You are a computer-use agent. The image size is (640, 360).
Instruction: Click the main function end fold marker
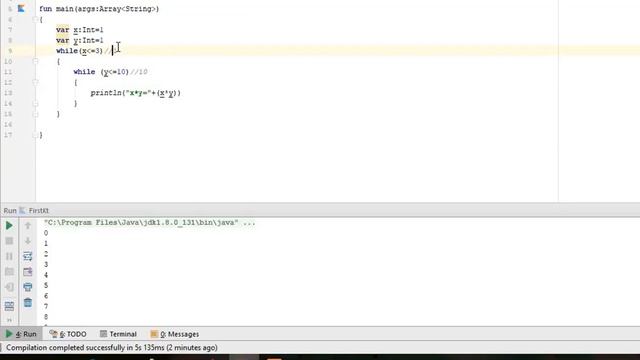point(35,135)
